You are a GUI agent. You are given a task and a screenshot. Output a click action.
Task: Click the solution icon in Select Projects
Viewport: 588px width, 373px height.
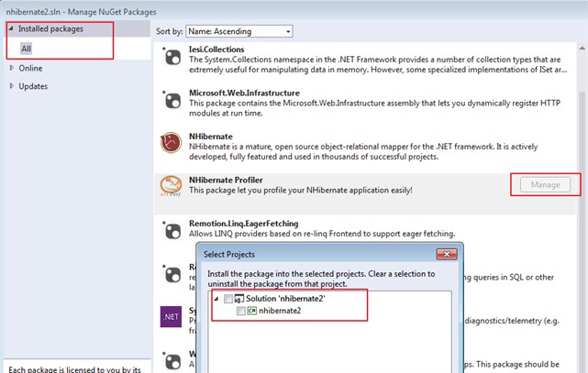click(239, 299)
